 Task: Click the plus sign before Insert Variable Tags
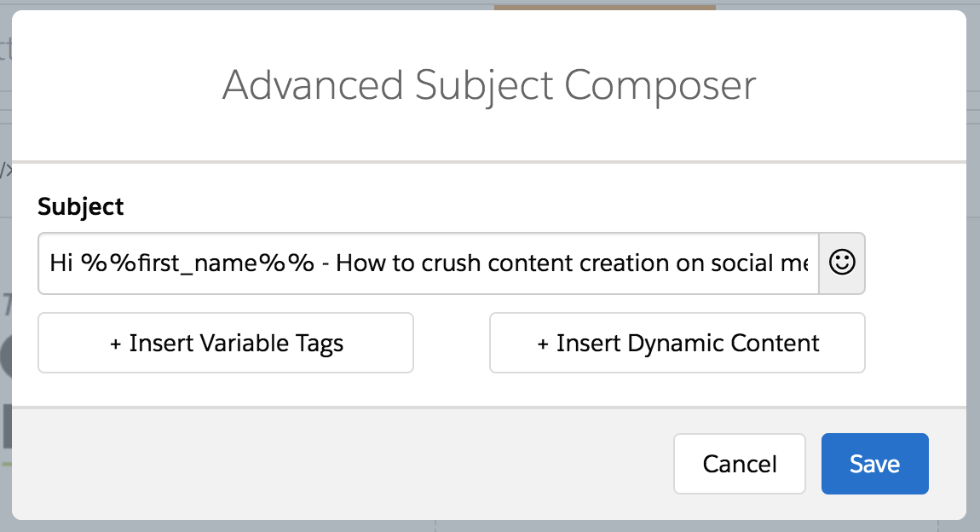pos(116,344)
